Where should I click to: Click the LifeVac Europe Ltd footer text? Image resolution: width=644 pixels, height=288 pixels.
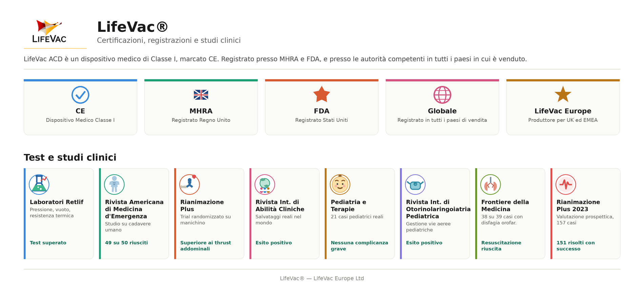click(339, 278)
